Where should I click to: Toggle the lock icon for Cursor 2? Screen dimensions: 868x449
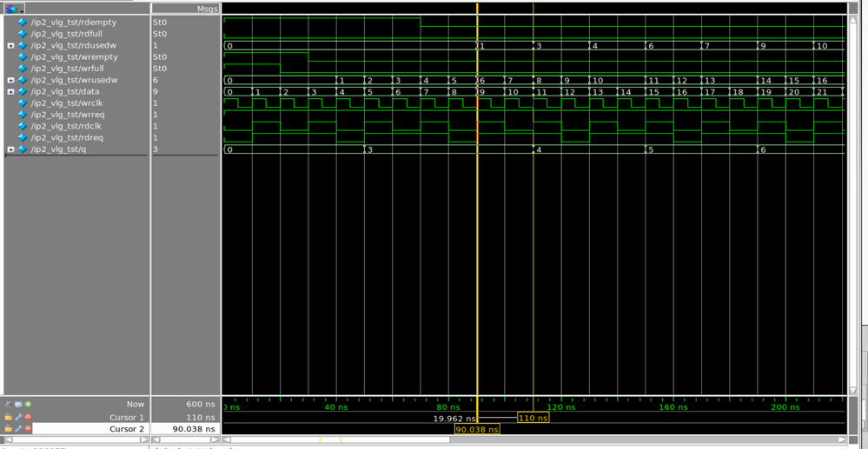[x=9, y=428]
